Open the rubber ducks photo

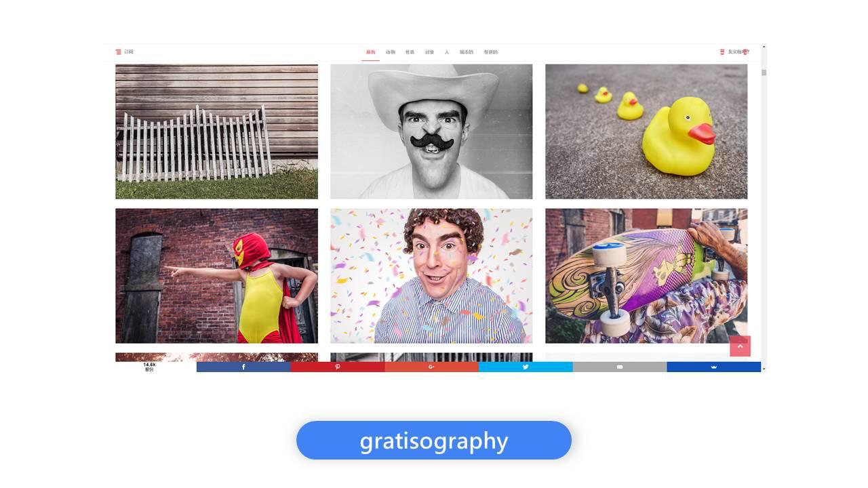(646, 131)
